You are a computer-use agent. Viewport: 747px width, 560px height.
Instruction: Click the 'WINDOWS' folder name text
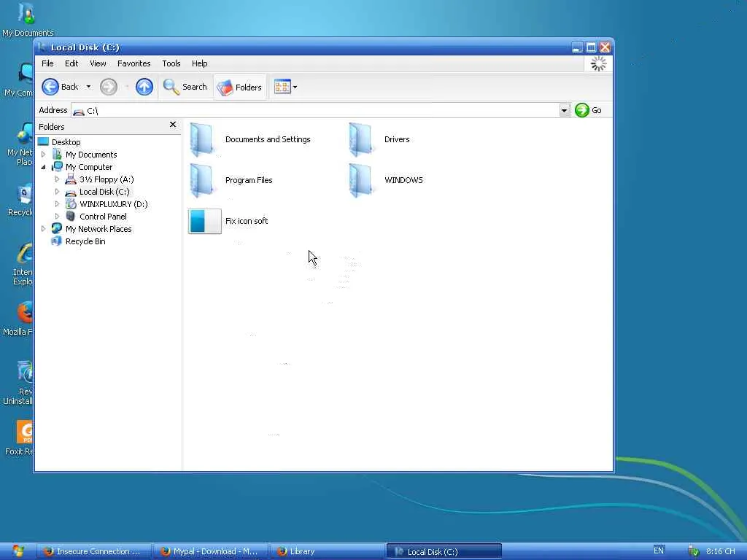point(403,181)
